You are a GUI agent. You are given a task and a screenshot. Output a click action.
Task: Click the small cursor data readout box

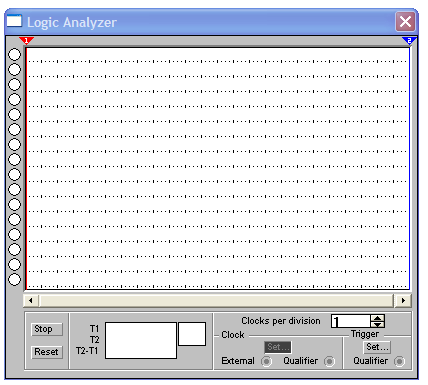pos(192,334)
